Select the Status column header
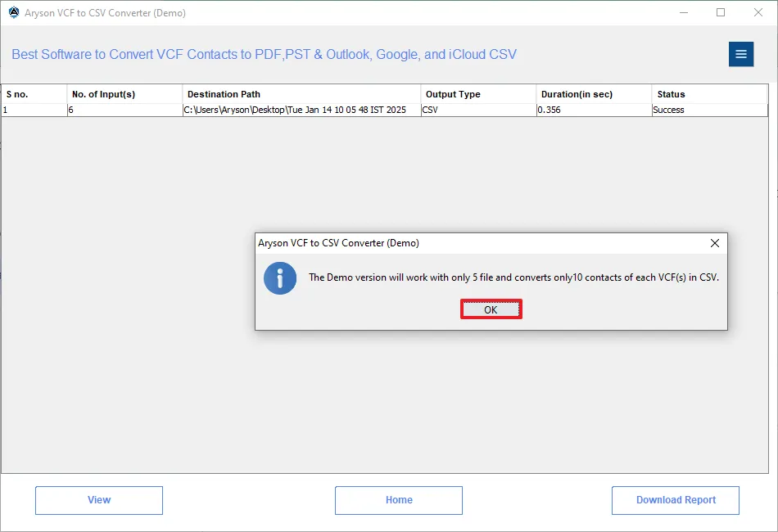The width and height of the screenshot is (778, 532). click(709, 94)
